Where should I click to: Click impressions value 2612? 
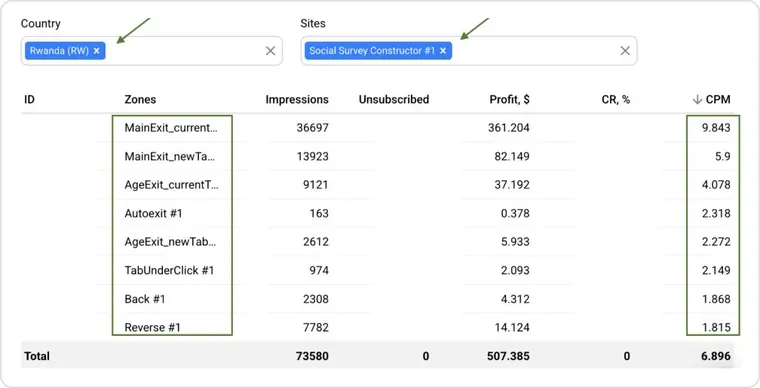[x=316, y=242]
